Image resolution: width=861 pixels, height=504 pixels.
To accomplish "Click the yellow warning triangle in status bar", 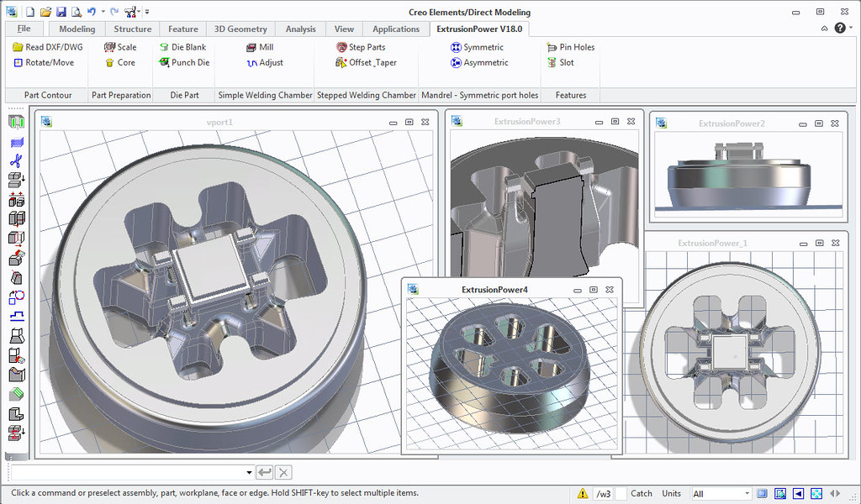I will tap(583, 494).
